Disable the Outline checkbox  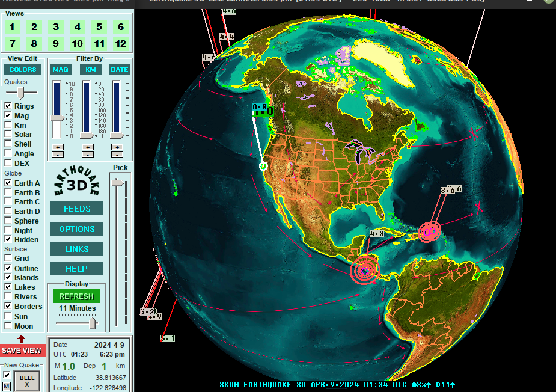pos(8,268)
